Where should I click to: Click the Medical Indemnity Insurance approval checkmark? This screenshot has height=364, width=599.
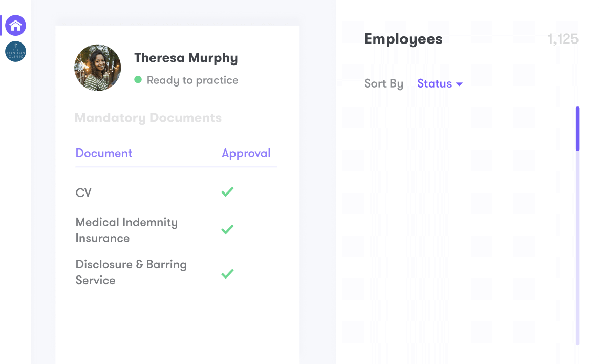pos(227,229)
